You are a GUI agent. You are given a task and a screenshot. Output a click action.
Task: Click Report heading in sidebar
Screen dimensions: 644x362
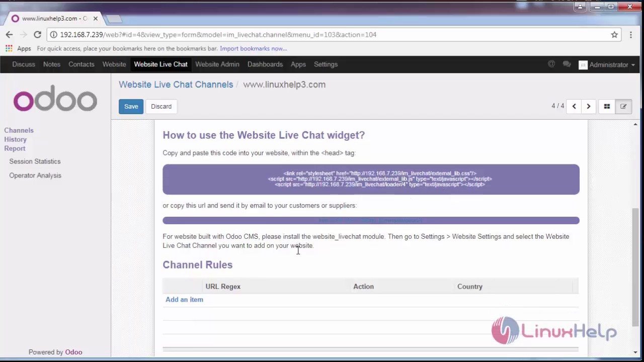15,148
